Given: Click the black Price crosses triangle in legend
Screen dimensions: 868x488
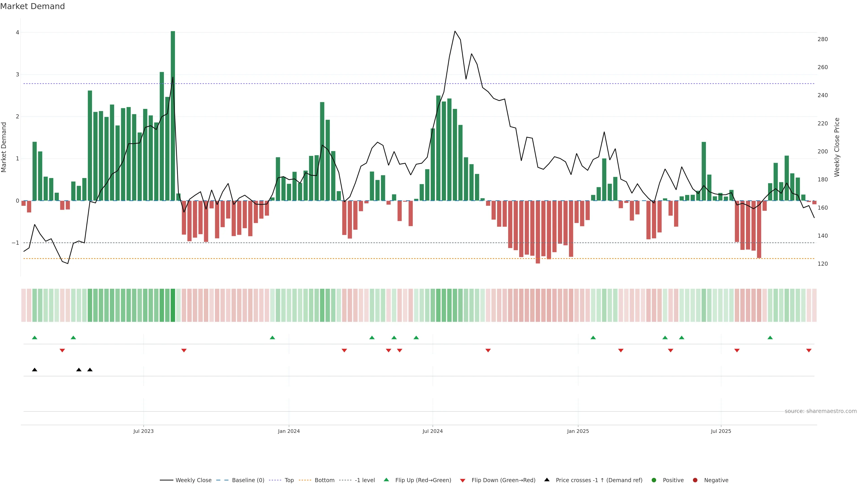Looking at the screenshot, I should (x=547, y=480).
